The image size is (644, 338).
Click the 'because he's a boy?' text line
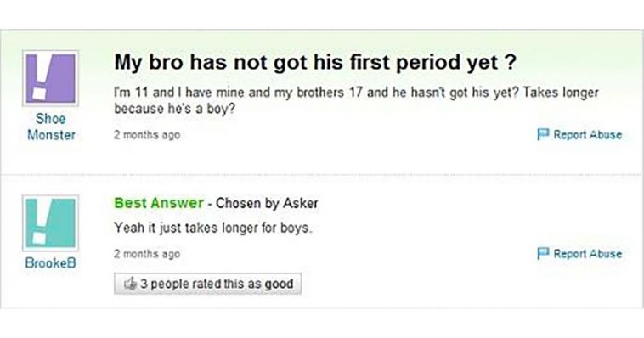175,109
